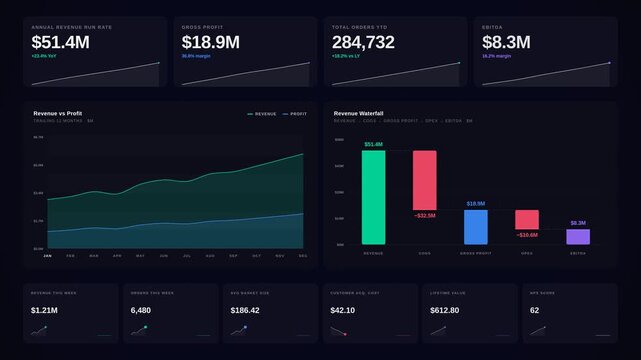Viewport: 641px width, 360px height.
Task: Click the COGS axis label under waterfall
Action: click(x=424, y=253)
